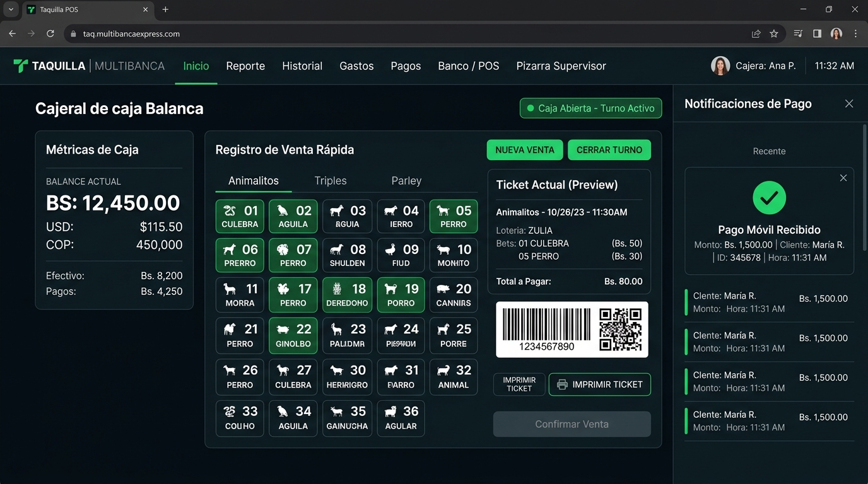Close the Notificaciones de Pago panel

pos(849,103)
